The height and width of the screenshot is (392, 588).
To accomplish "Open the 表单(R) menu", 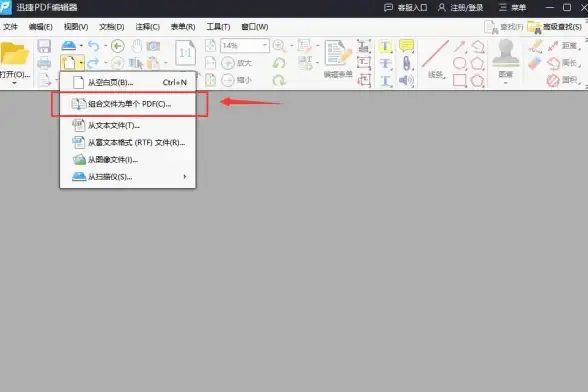I will click(183, 27).
